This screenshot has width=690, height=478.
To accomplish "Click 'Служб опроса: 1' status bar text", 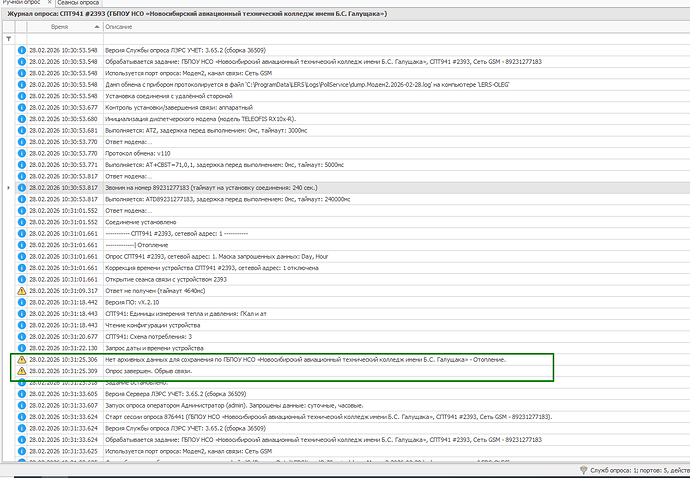I will click(618, 470).
